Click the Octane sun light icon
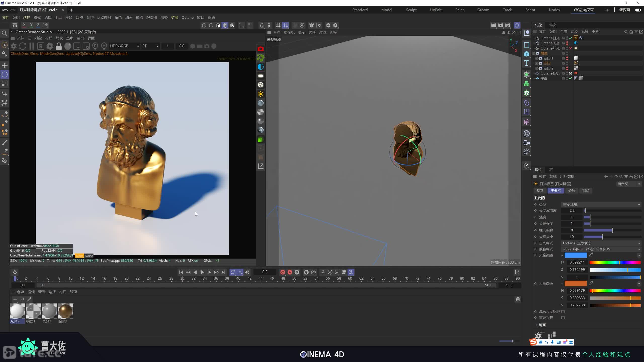Screen dimensions: 644x362 click(261, 94)
